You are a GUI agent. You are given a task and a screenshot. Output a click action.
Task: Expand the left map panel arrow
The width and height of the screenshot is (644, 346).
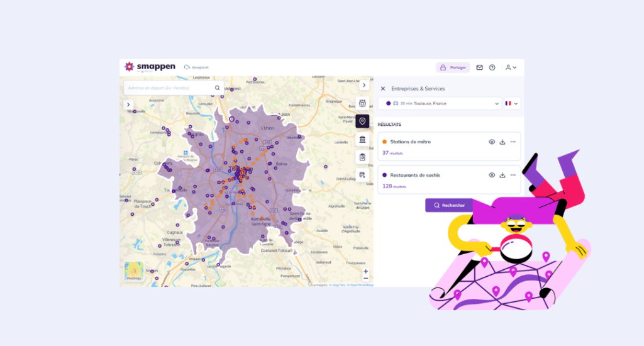pos(128,104)
